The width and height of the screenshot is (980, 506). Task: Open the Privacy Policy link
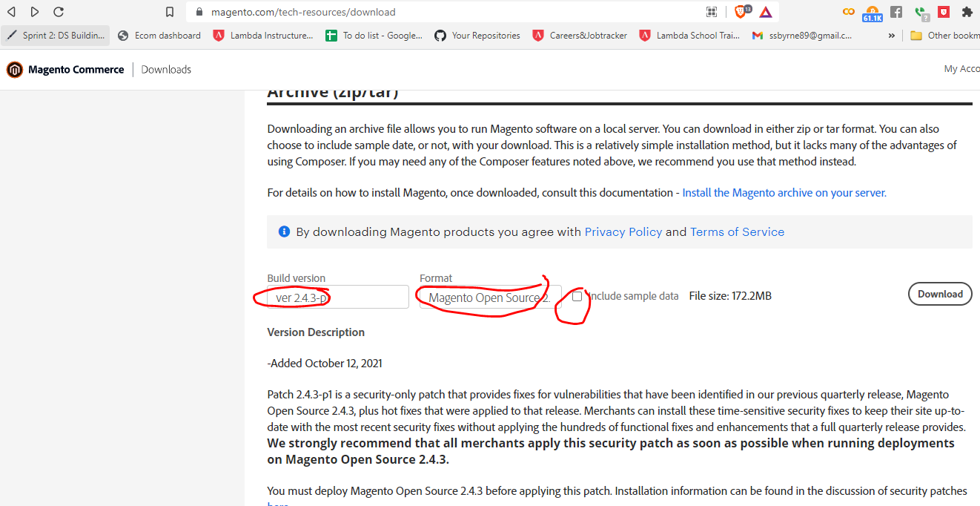coord(623,232)
